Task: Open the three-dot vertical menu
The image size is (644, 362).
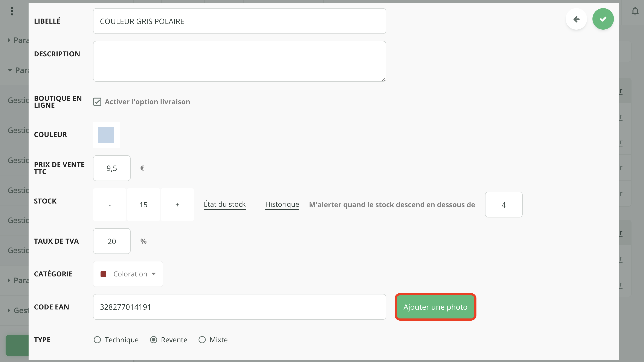Action: 12,11
